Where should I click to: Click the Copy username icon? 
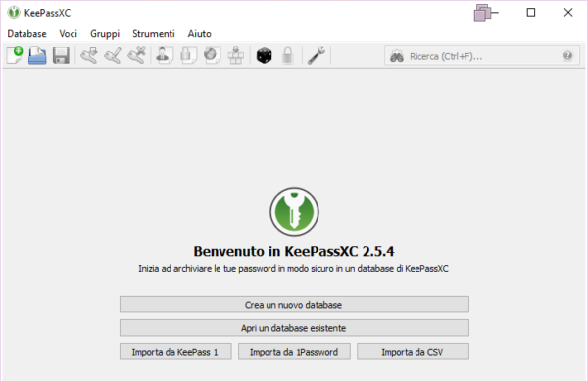click(x=165, y=56)
